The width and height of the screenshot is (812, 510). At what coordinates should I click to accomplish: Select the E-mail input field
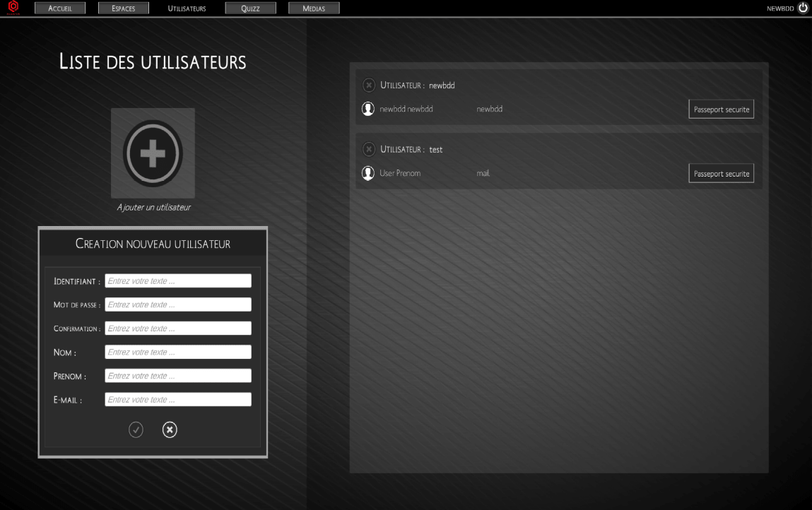(177, 399)
